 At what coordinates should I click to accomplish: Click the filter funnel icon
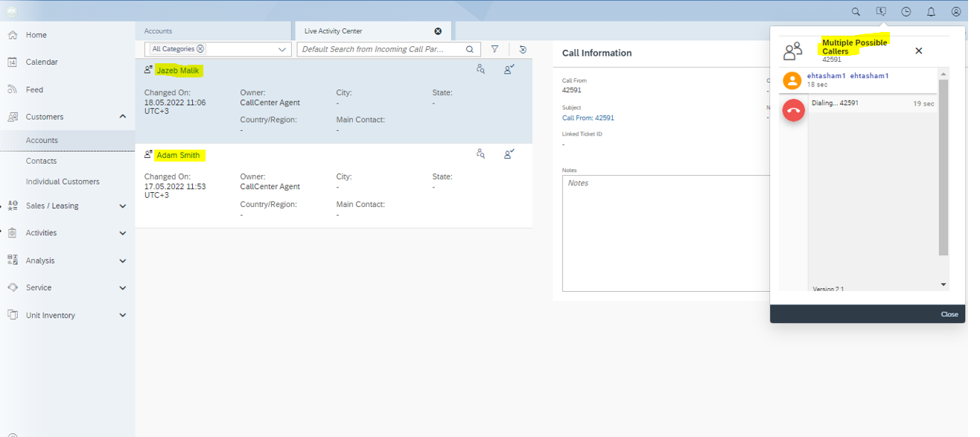point(494,49)
